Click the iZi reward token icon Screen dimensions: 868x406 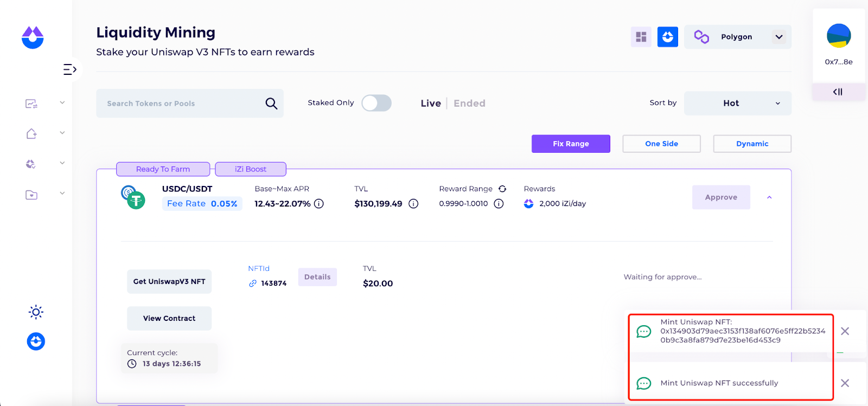pyautogui.click(x=529, y=204)
